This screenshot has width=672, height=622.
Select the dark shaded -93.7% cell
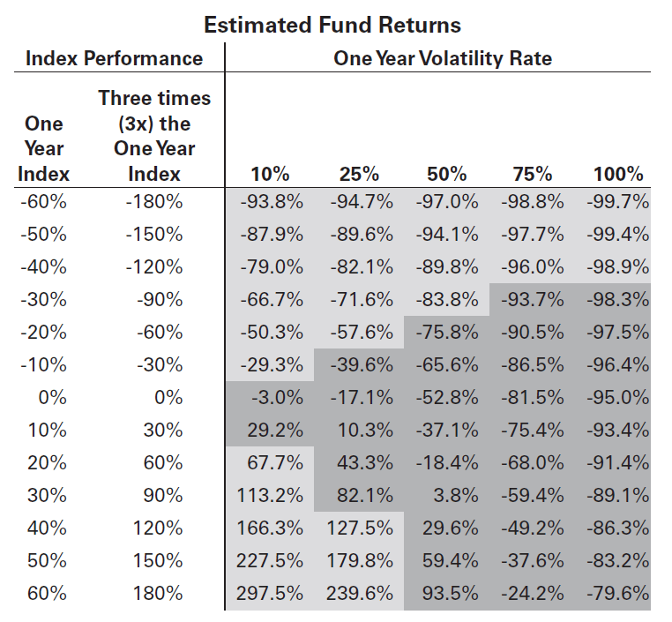click(533, 299)
